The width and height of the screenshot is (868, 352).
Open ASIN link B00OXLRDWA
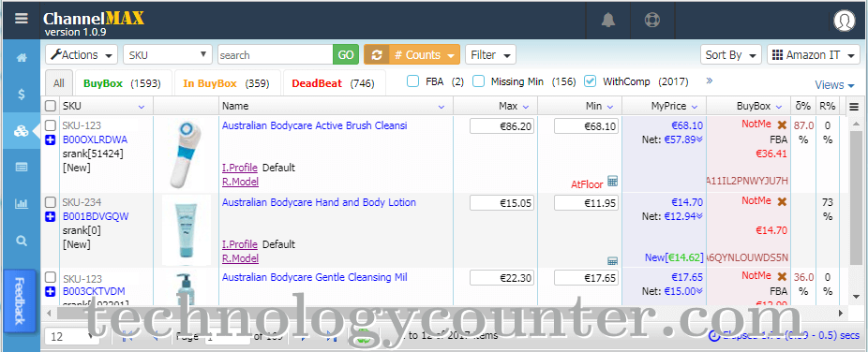[x=95, y=139]
